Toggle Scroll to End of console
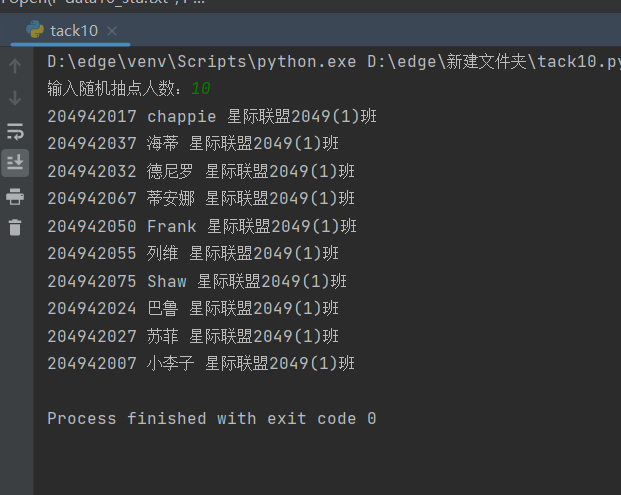The width and height of the screenshot is (621, 495). (15, 162)
